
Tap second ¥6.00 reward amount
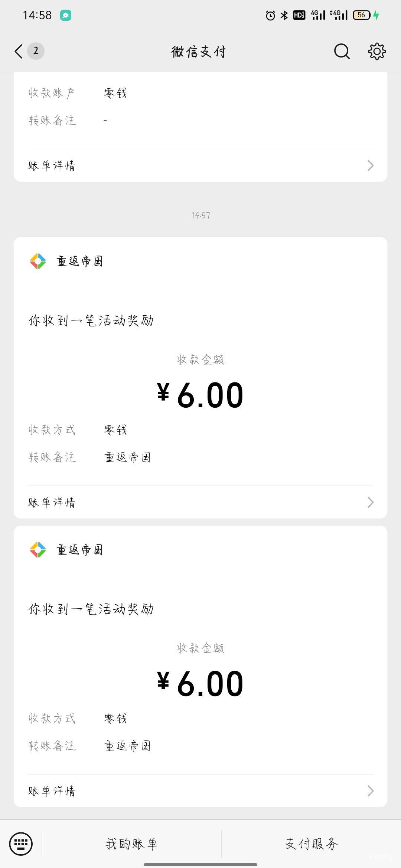[x=200, y=684]
